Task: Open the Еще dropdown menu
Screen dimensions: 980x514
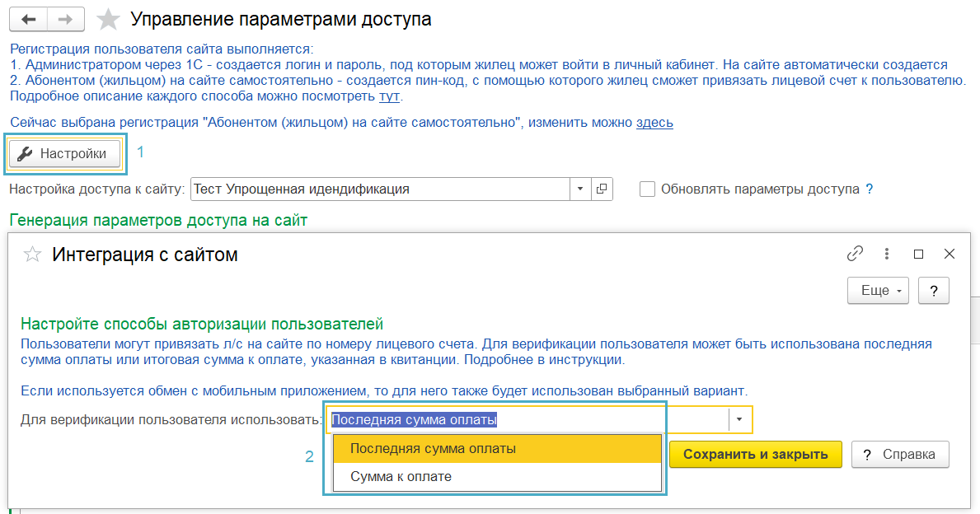Action: tap(878, 291)
